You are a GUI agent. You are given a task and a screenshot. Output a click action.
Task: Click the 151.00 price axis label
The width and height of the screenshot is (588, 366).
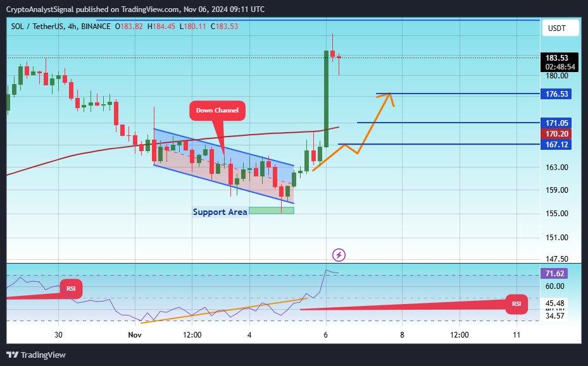(x=556, y=238)
